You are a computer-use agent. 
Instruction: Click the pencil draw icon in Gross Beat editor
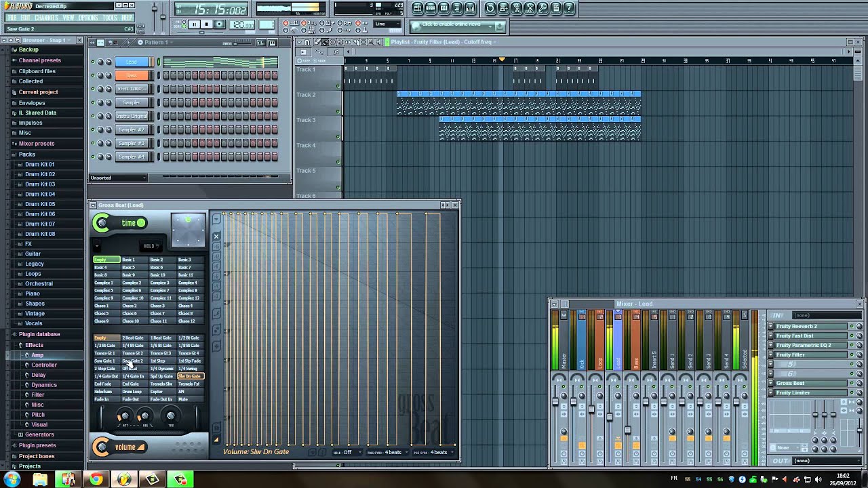[x=216, y=313]
